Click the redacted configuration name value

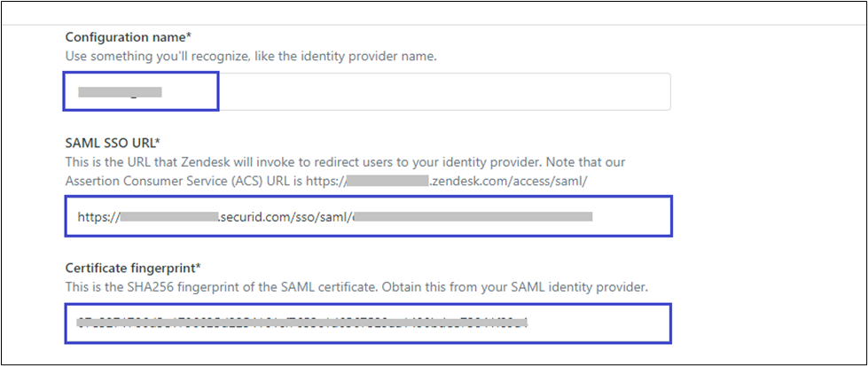pyautogui.click(x=120, y=91)
